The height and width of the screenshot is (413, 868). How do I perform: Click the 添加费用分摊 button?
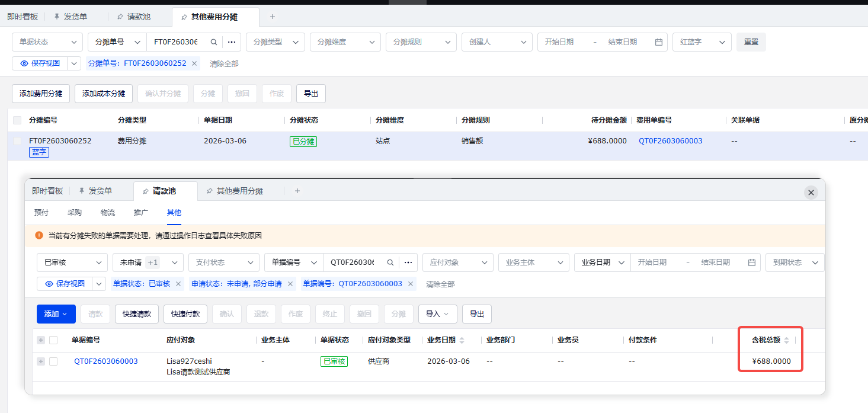point(41,94)
